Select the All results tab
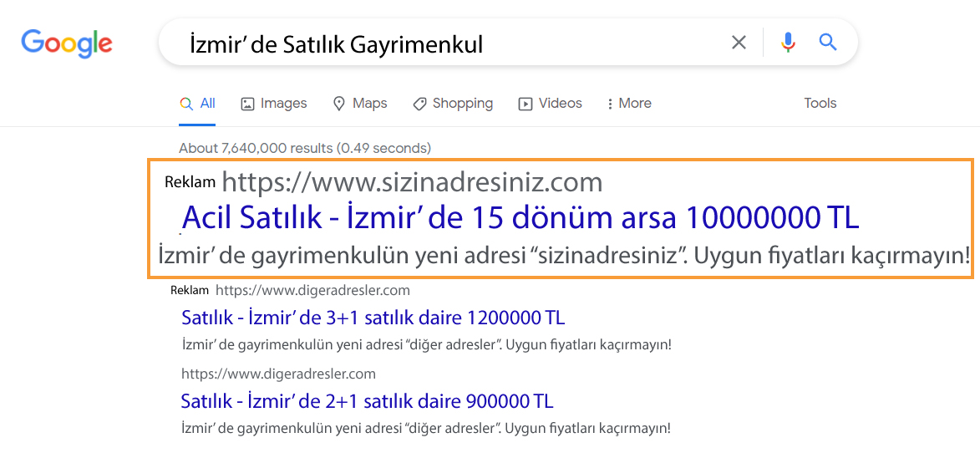The height and width of the screenshot is (458, 980). (198, 104)
